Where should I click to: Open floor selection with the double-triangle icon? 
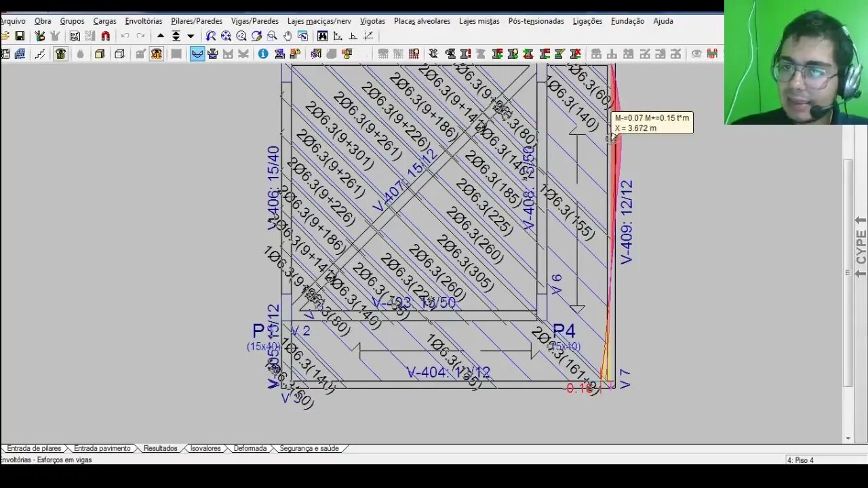click(x=176, y=36)
